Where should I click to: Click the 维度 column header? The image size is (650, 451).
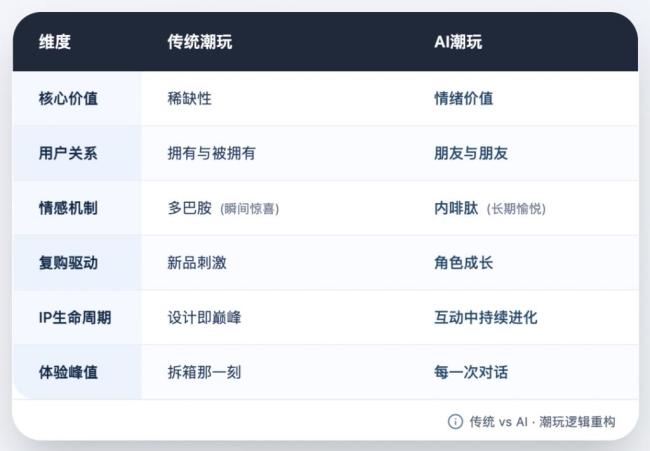tap(55, 42)
